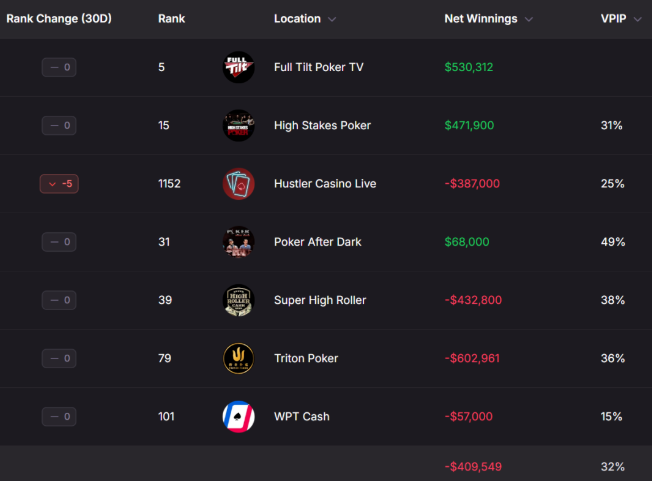652x481 pixels.
Task: Click the Triton Poker logo
Action: point(238,358)
